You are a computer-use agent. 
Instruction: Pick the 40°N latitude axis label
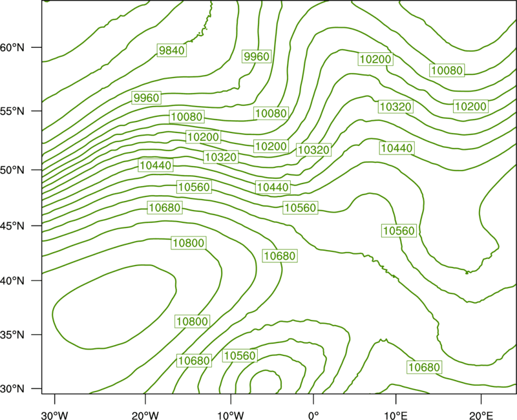[x=12, y=281]
